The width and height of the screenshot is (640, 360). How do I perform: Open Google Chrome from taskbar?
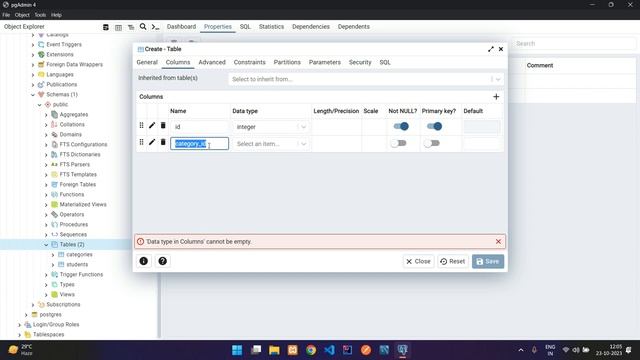pyautogui.click(x=311, y=350)
